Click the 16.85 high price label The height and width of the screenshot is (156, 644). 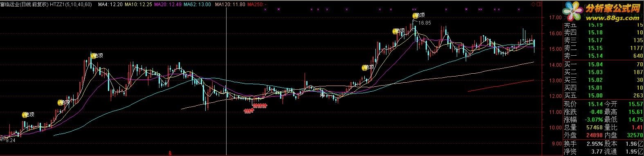coord(425,23)
